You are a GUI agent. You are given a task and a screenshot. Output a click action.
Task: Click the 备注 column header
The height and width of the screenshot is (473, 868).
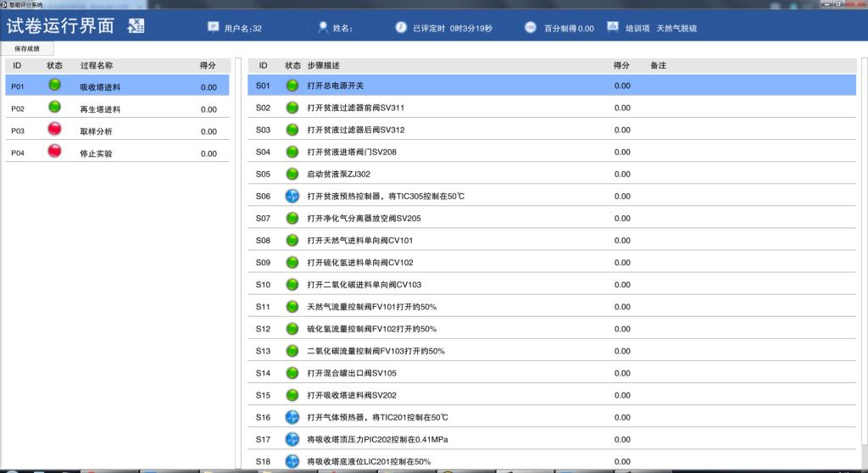click(x=658, y=65)
